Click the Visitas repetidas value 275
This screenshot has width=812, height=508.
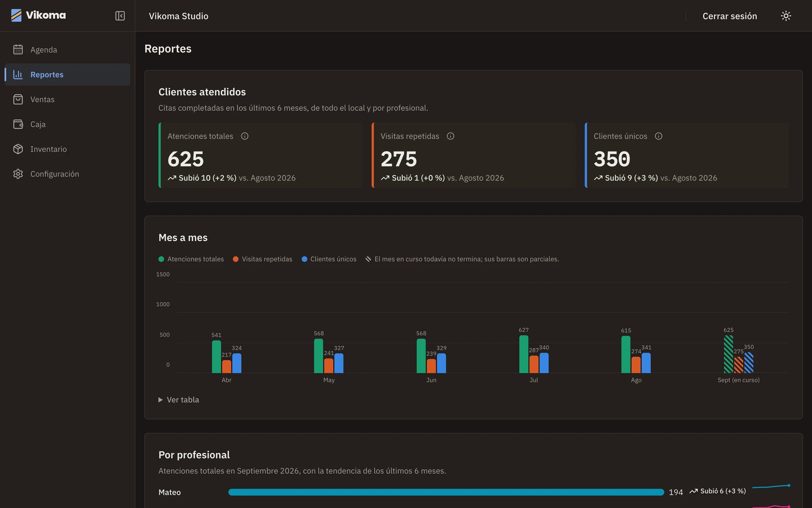coord(399,158)
